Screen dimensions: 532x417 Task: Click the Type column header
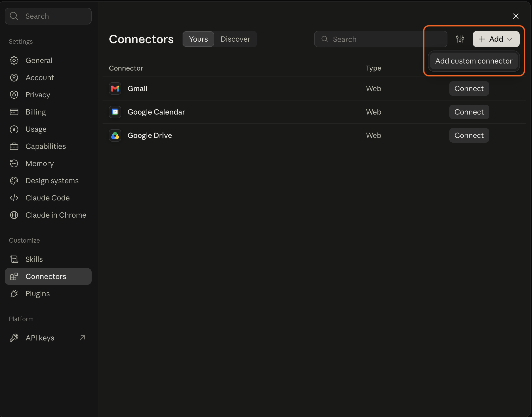pos(373,68)
